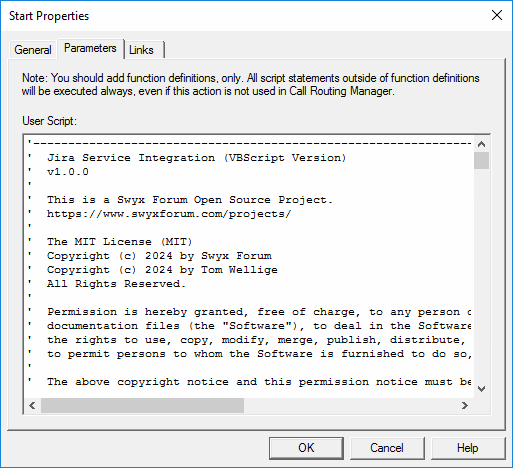Click 'Copyright (c) 2024 by Swyx Forum' line
Screen dimensions: 513x468
tap(159, 256)
